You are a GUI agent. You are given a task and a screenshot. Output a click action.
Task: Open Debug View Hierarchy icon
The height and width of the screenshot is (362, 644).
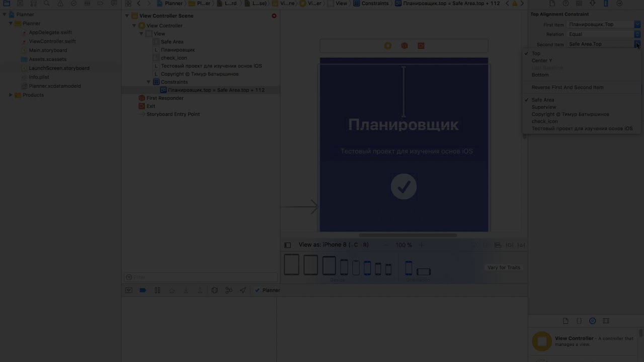pos(215,290)
